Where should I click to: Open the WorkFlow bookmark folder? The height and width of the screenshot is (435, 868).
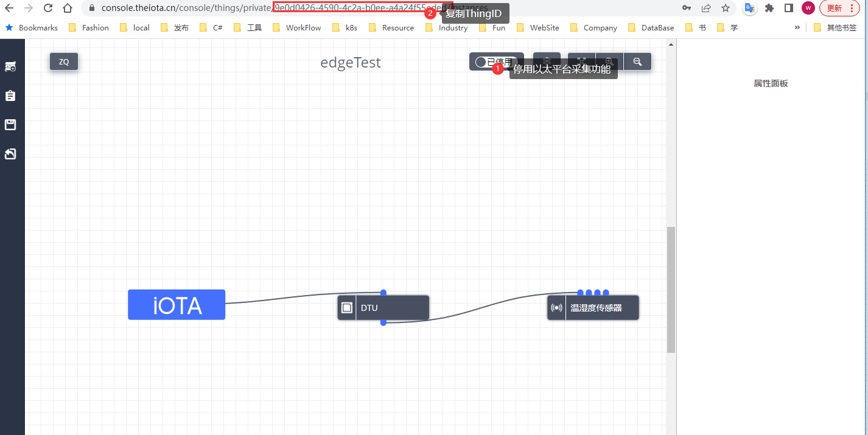(297, 27)
